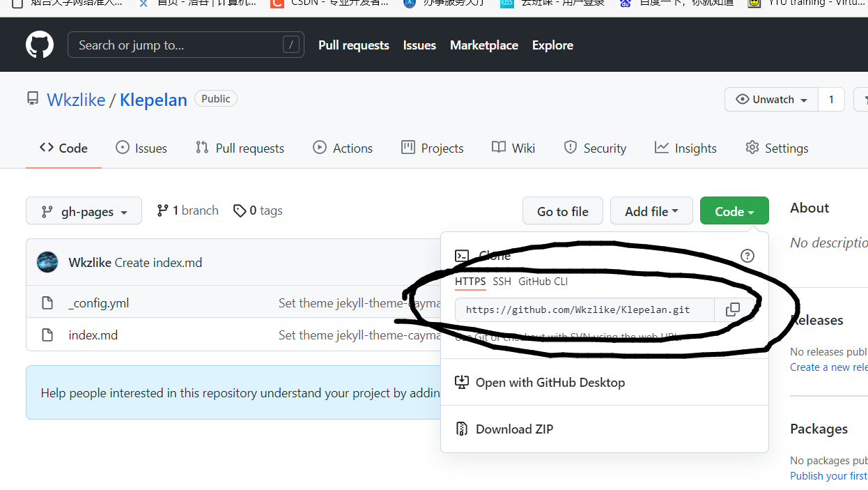Click Publish your first package link

(x=828, y=475)
